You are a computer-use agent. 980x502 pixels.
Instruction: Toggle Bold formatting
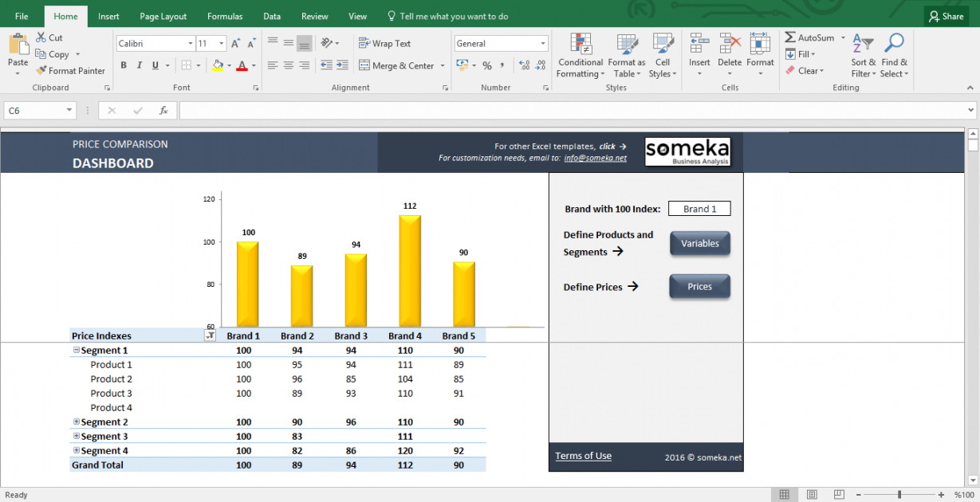(124, 65)
